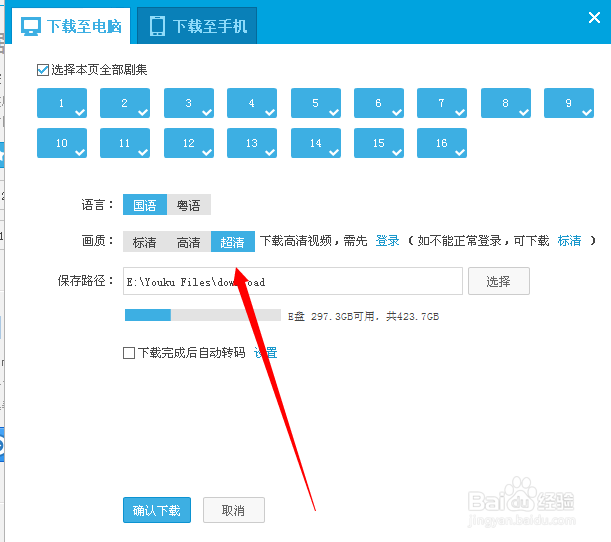The width and height of the screenshot is (611, 542).
Task: Deselect episode 13
Action: [252, 143]
